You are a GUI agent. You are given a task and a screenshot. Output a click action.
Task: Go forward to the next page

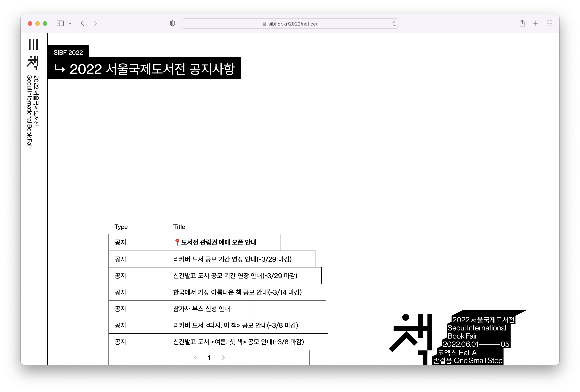tap(95, 24)
